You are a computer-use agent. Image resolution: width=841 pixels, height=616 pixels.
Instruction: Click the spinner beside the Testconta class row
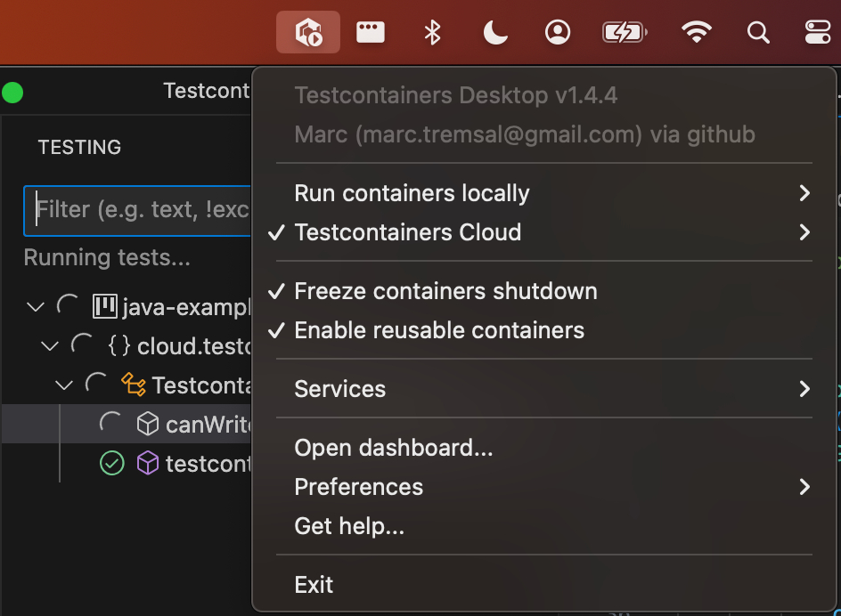pyautogui.click(x=96, y=384)
